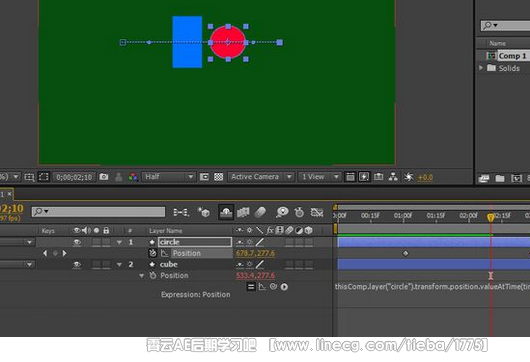530x362 pixels.
Task: Toggle stopwatch on circle Position property
Action: pos(153,253)
